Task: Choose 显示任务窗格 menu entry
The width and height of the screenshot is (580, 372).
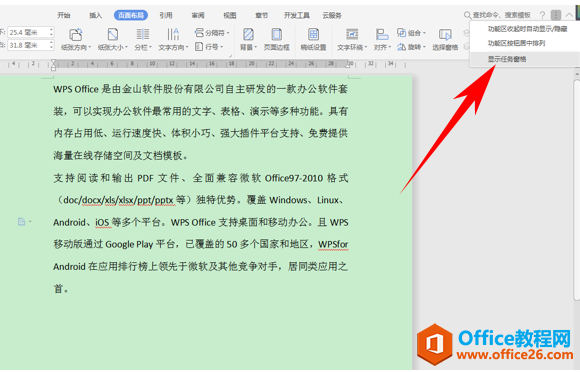Action: [x=525, y=59]
